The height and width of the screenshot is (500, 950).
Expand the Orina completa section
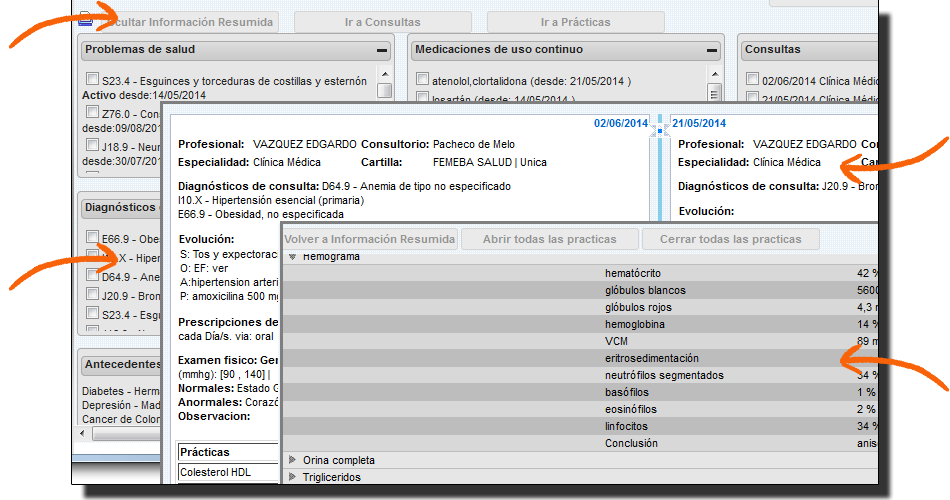click(x=293, y=460)
